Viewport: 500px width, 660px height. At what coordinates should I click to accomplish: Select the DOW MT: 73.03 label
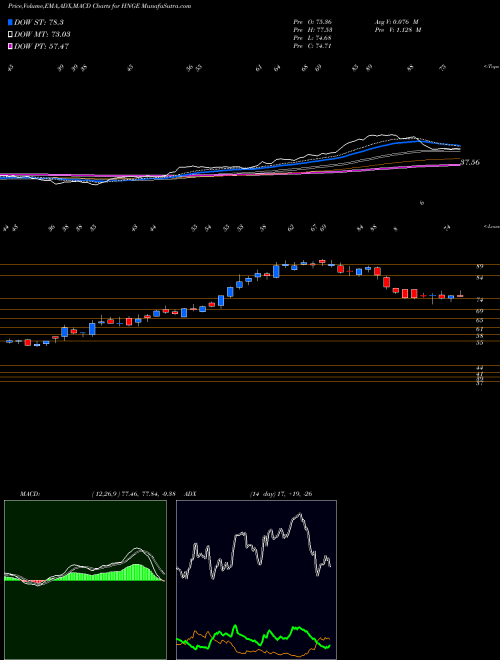pyautogui.click(x=42, y=34)
